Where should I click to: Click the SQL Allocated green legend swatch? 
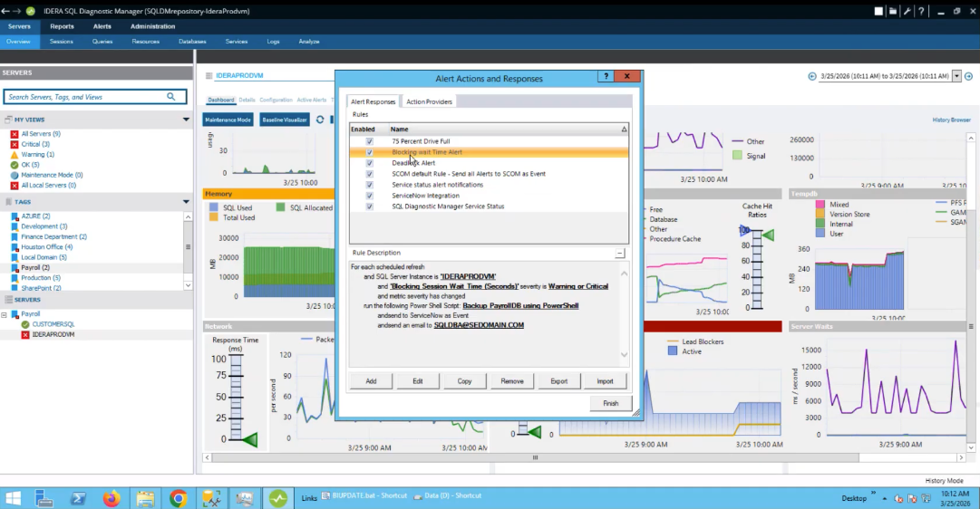coord(281,207)
